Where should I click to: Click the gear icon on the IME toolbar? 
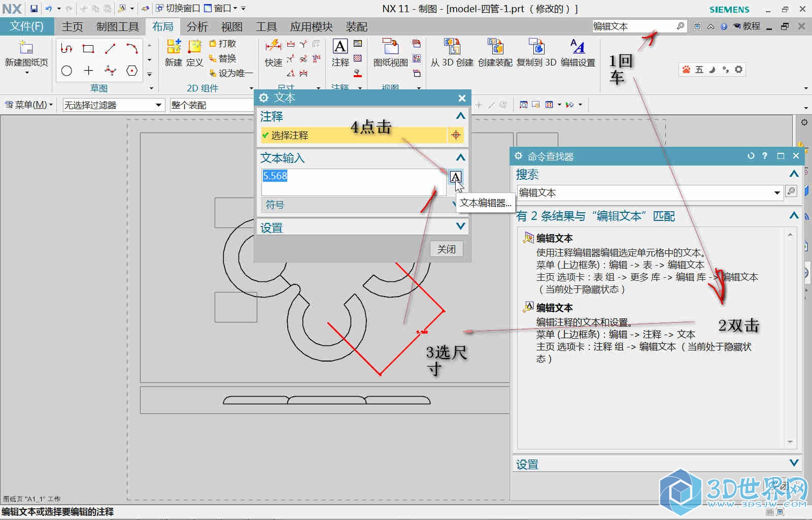click(738, 70)
